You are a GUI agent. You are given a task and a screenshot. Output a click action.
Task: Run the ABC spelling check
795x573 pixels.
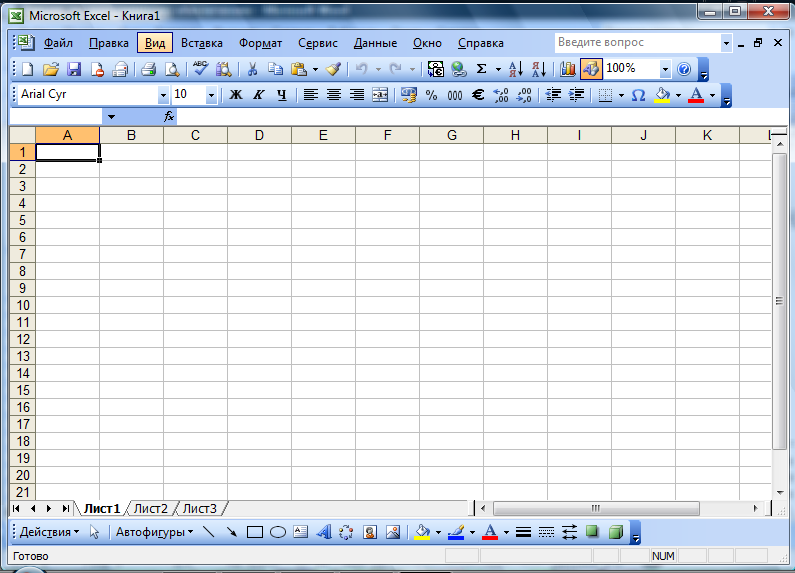pyautogui.click(x=200, y=69)
